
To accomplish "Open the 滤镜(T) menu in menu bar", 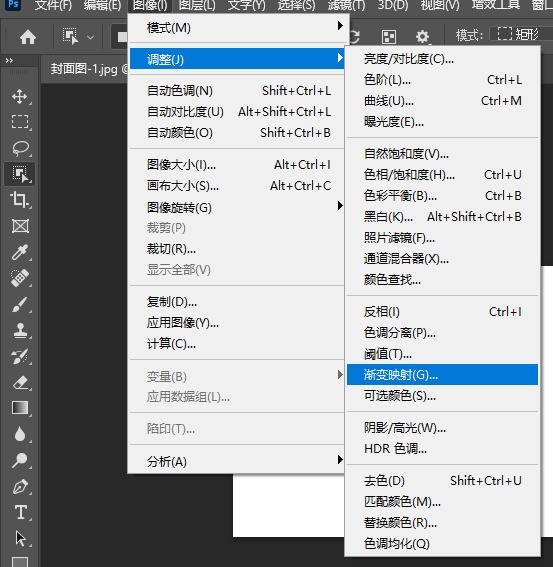I will 346,5.
